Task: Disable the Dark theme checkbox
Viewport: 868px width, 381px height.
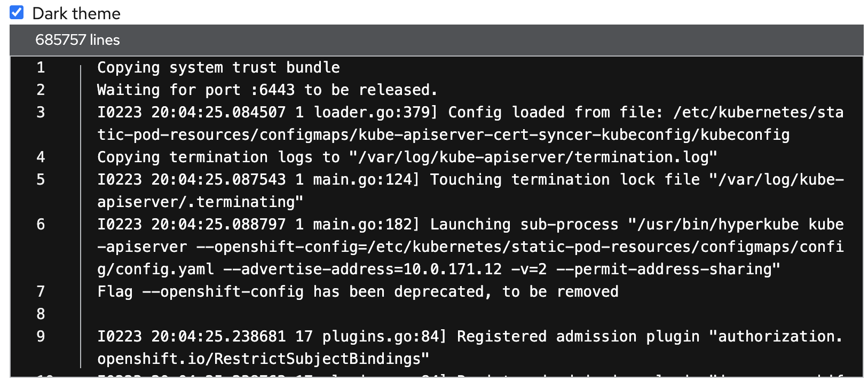Action: pyautogui.click(x=17, y=13)
